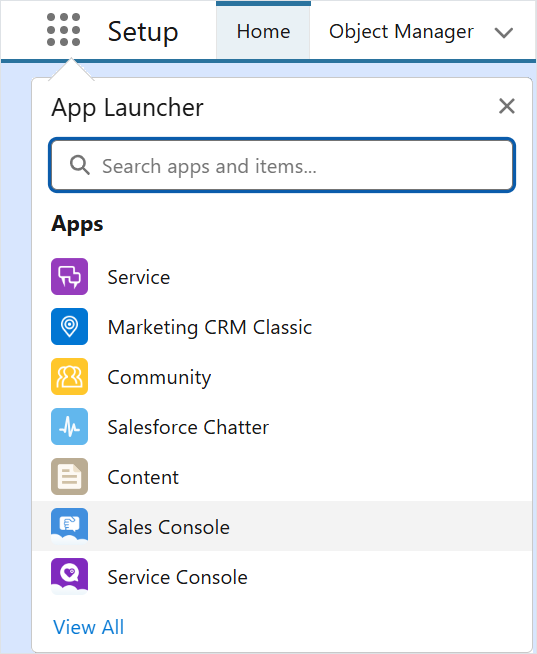Open the Community app label
This screenshot has width=537, height=654.
click(x=159, y=378)
